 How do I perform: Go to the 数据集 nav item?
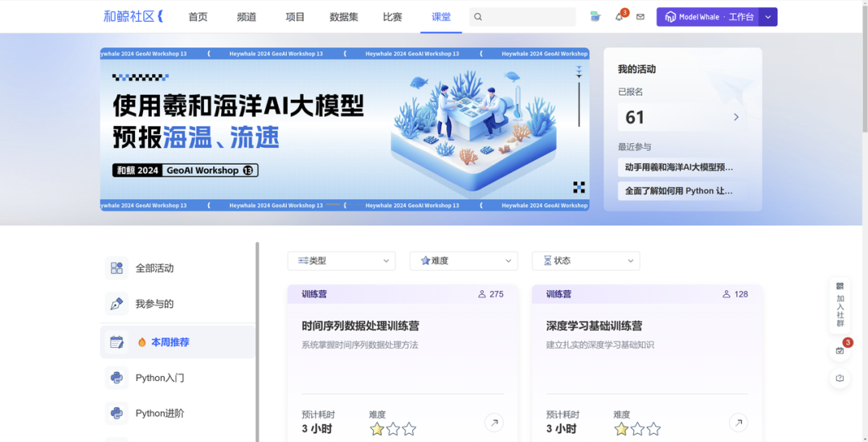(x=344, y=17)
